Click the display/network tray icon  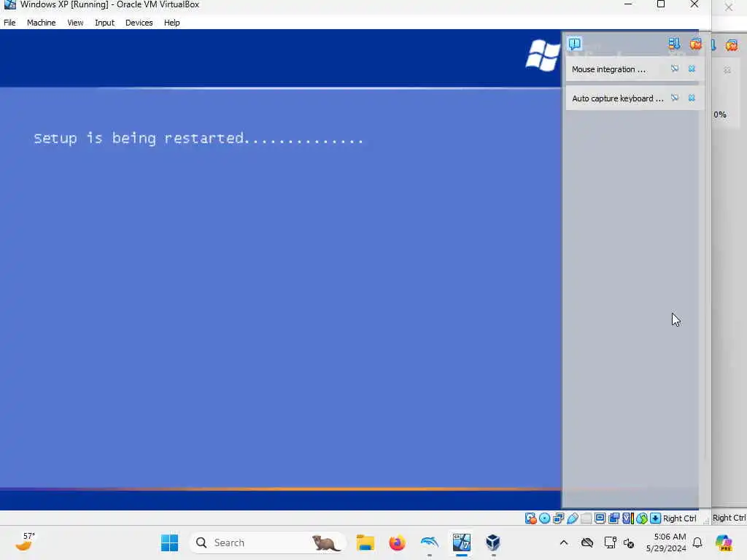(x=610, y=542)
